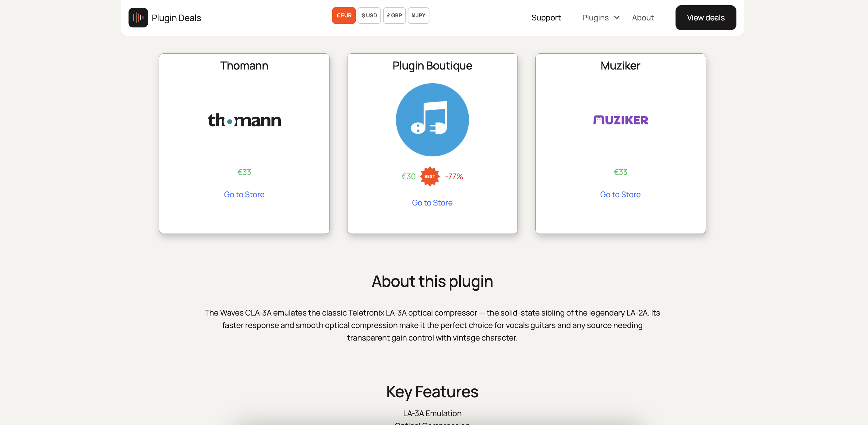The width and height of the screenshot is (868, 425).
Task: Expand the chevron next to Plugins
Action: pyautogui.click(x=617, y=18)
